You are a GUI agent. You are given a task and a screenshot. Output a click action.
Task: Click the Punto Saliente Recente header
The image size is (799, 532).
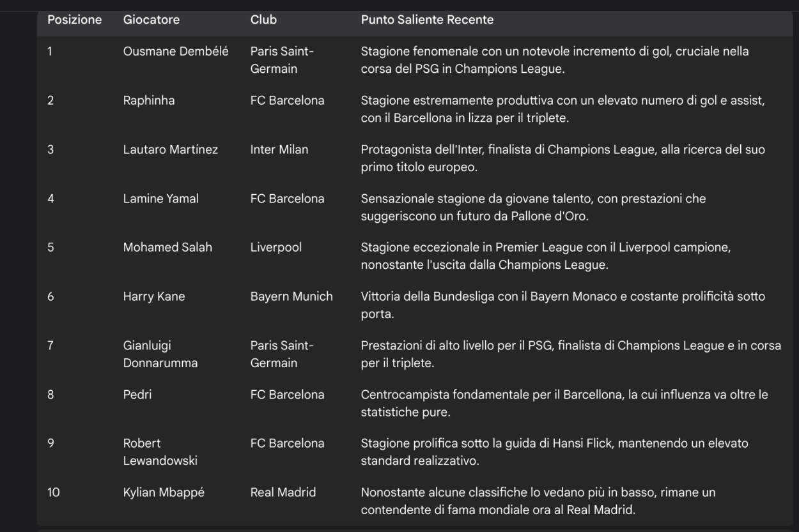click(427, 20)
